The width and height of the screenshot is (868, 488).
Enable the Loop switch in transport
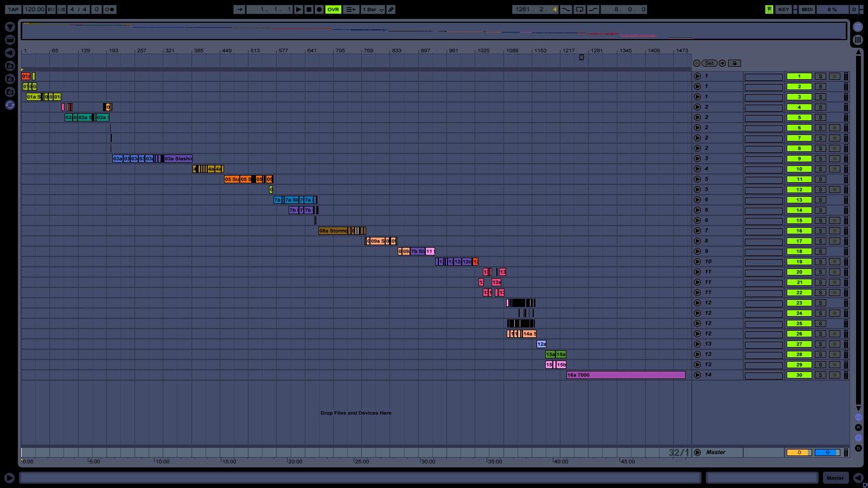click(x=579, y=9)
